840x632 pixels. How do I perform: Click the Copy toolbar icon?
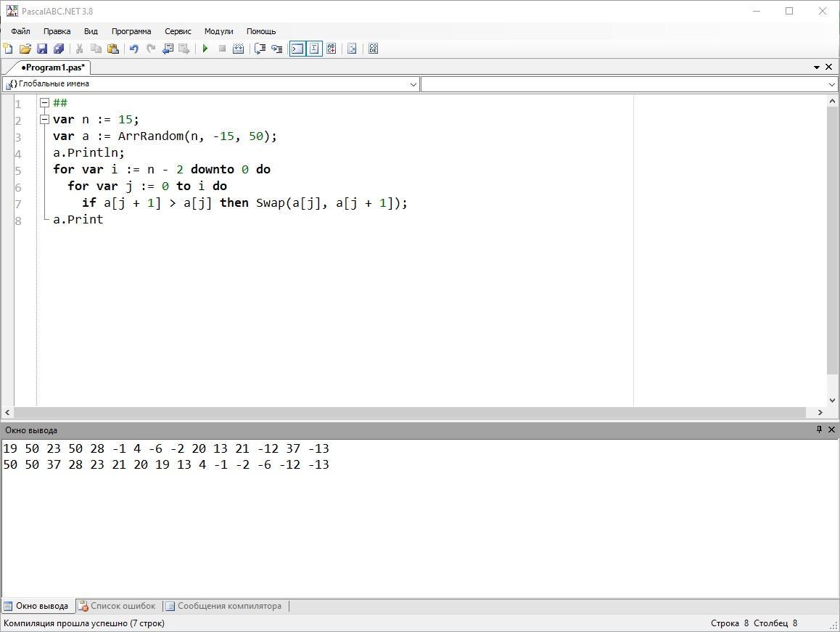pos(96,49)
